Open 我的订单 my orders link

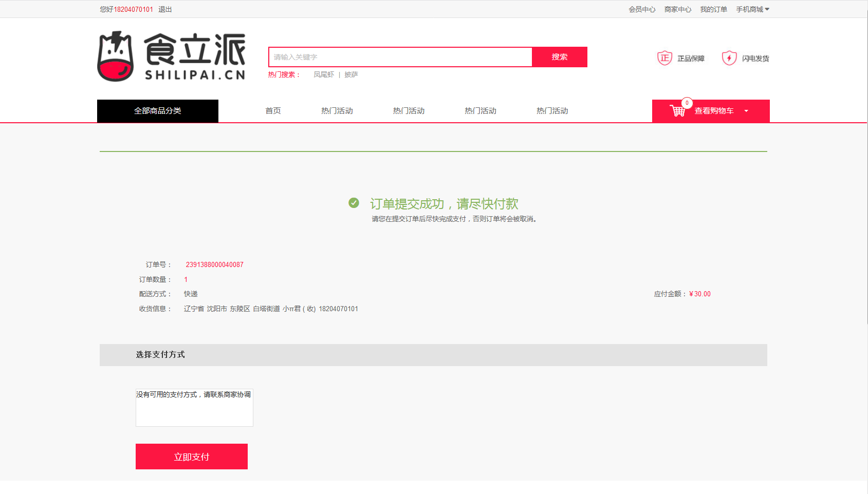click(x=713, y=9)
